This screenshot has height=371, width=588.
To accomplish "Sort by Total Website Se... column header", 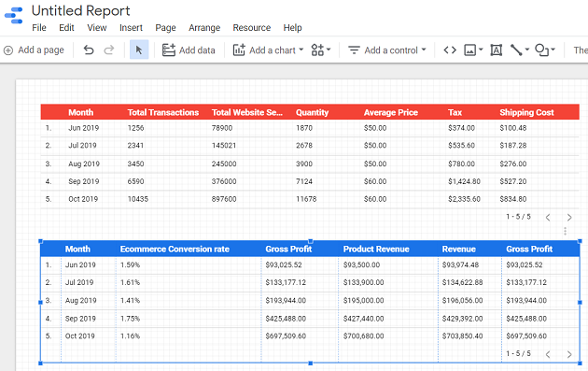I will [x=247, y=112].
